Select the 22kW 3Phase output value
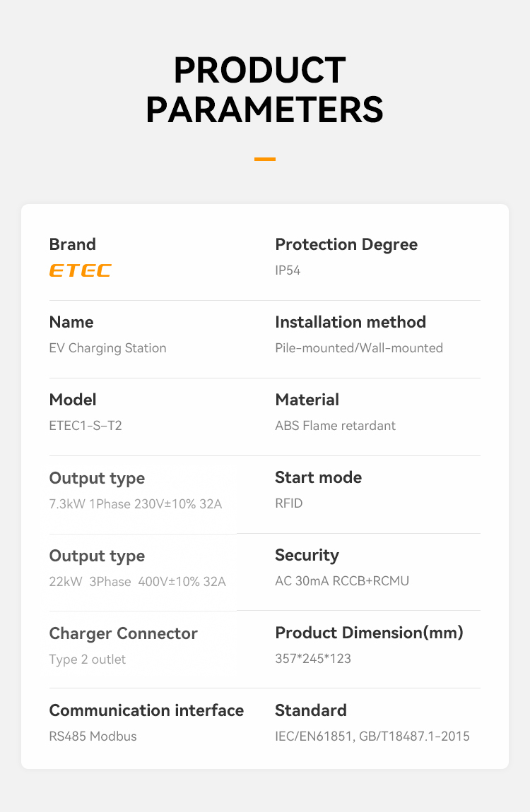The image size is (530, 812). pyautogui.click(x=137, y=582)
